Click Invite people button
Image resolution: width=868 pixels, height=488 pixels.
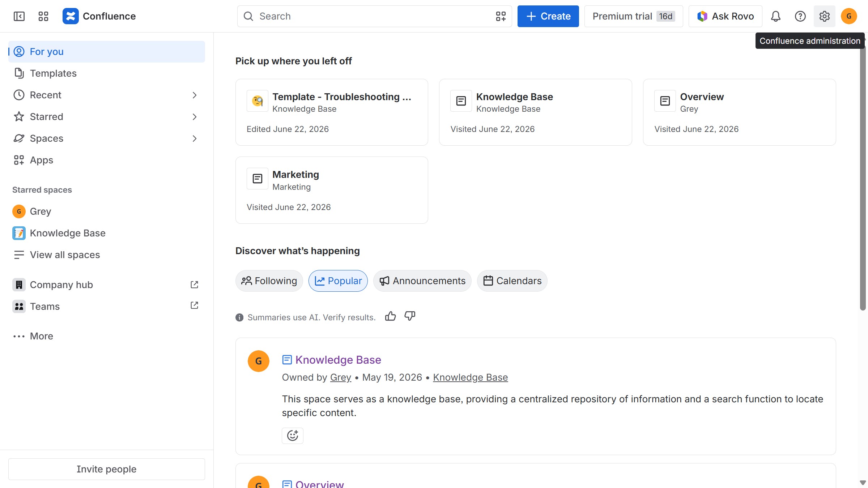pyautogui.click(x=106, y=469)
